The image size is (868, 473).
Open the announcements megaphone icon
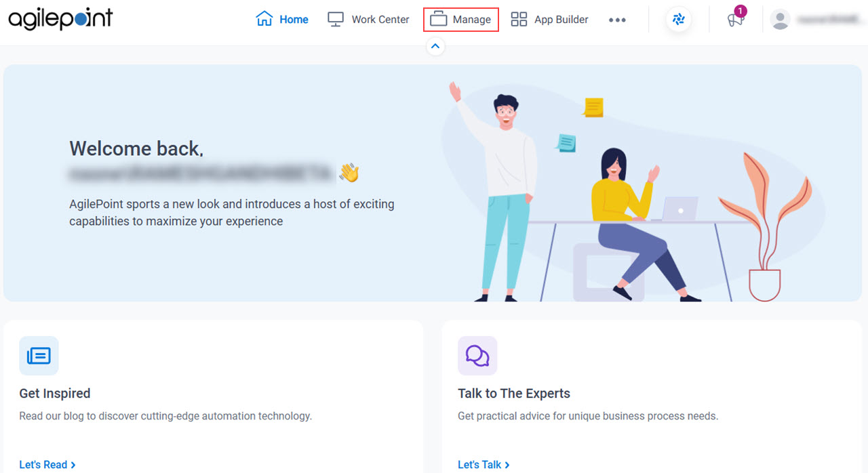click(736, 20)
